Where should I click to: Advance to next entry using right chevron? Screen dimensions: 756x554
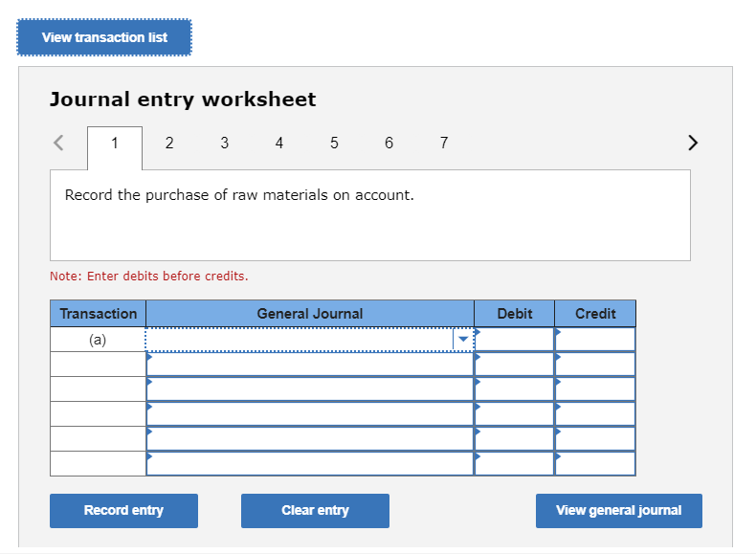click(693, 143)
